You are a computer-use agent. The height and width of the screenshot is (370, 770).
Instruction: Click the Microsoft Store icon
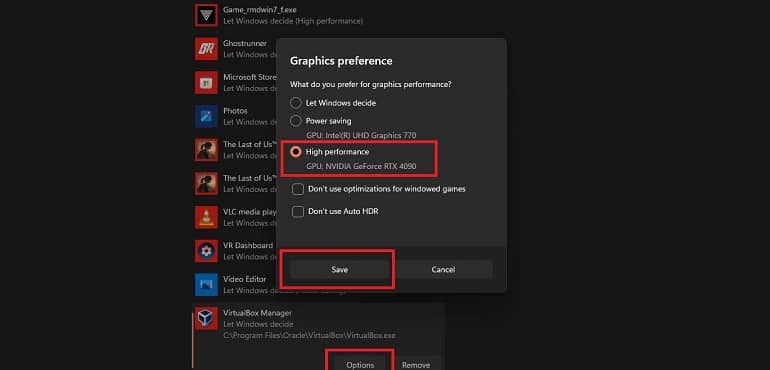click(x=206, y=83)
